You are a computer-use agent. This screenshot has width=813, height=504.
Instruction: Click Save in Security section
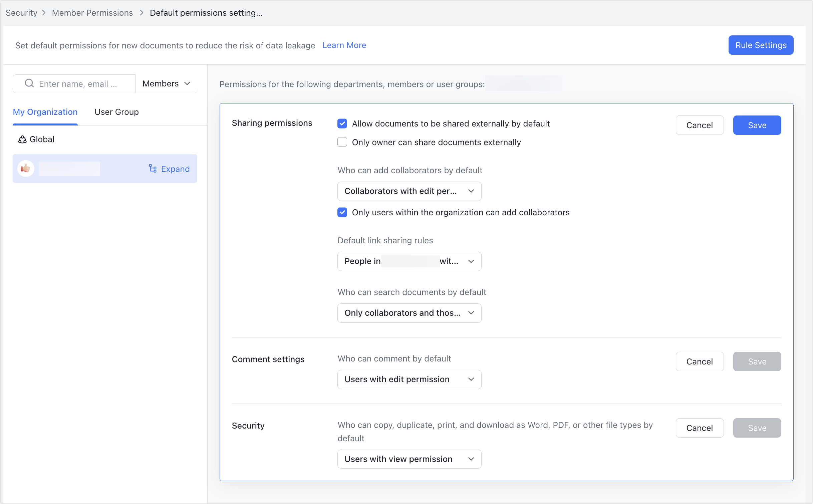[757, 428]
